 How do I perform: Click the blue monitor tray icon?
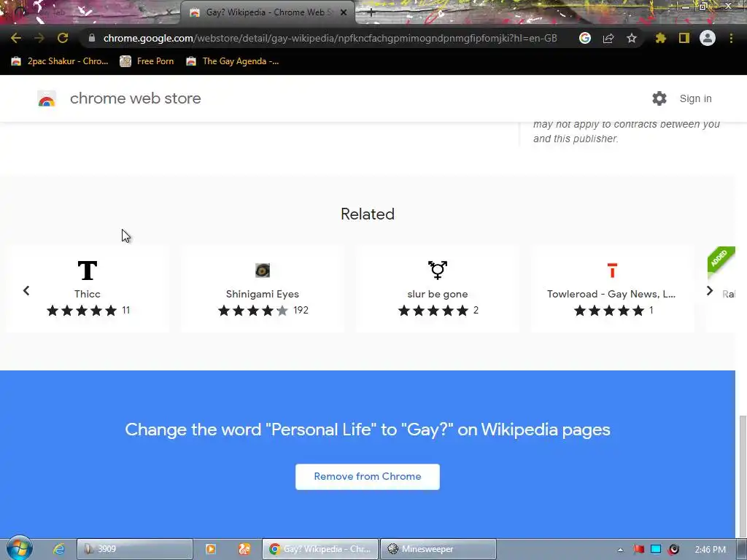coord(656,550)
